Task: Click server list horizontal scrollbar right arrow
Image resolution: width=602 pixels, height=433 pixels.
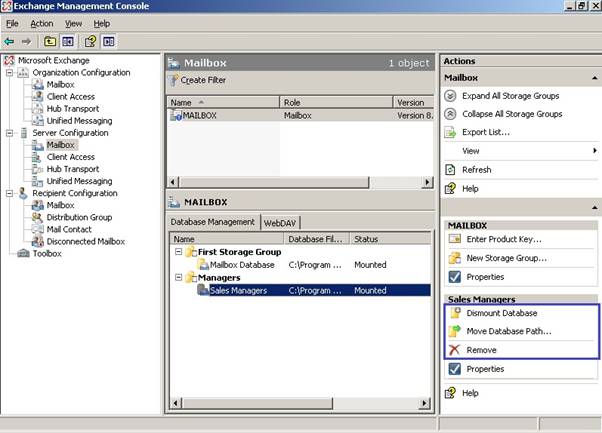Action: coord(427,182)
